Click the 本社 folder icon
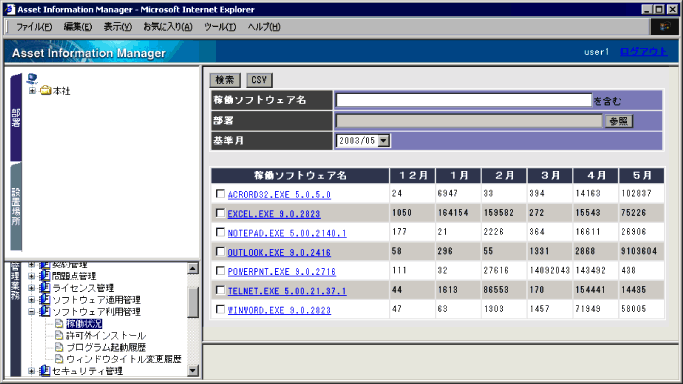The width and height of the screenshot is (683, 384). [x=45, y=91]
